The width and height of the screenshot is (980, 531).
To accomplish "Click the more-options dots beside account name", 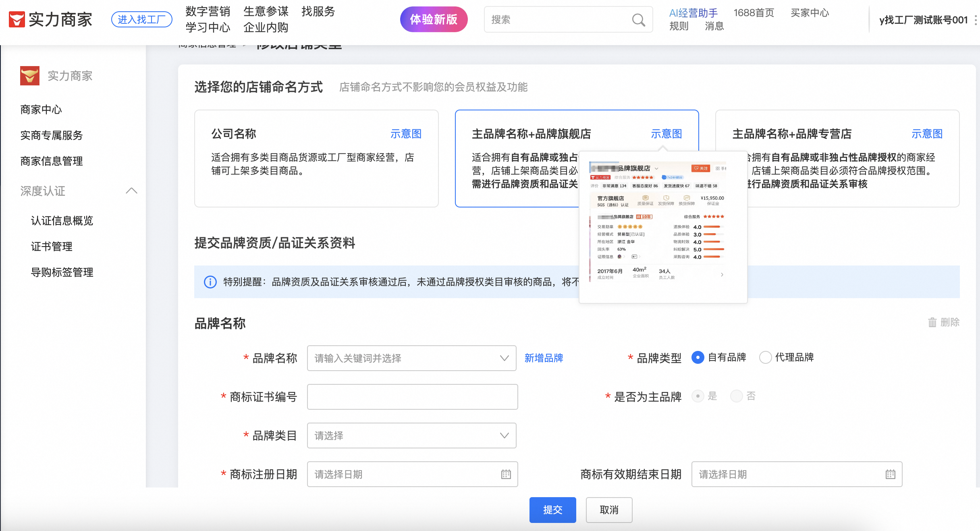I will point(975,20).
